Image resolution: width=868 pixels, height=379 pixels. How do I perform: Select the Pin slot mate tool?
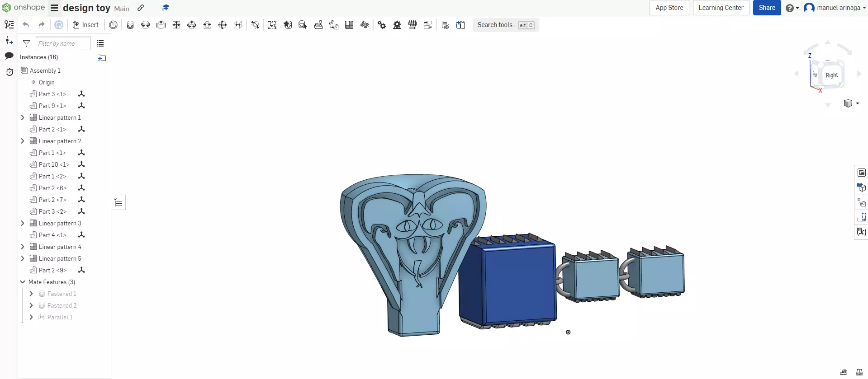[207, 25]
